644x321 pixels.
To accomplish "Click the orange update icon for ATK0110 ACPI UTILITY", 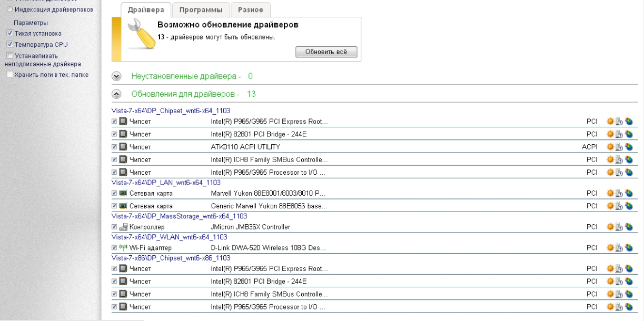I will (610, 147).
